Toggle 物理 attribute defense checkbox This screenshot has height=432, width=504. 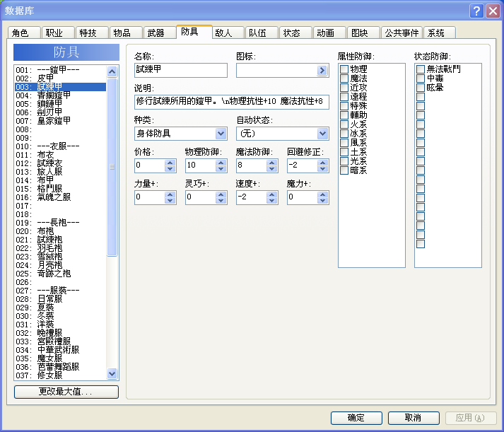pos(344,69)
